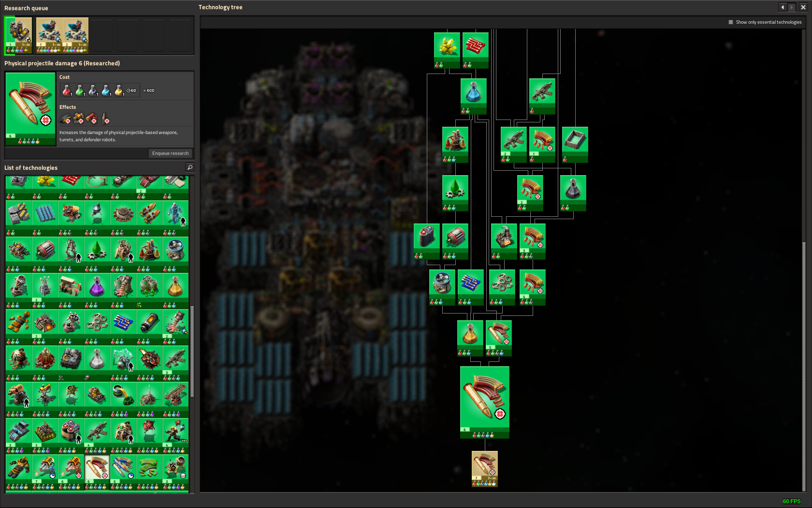Pick Concrete technology in the list

point(19,217)
